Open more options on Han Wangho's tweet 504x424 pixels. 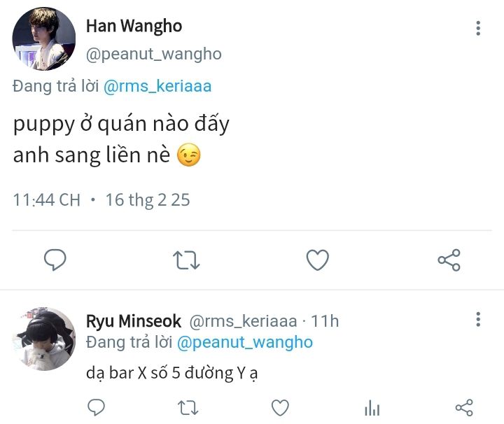click(478, 28)
